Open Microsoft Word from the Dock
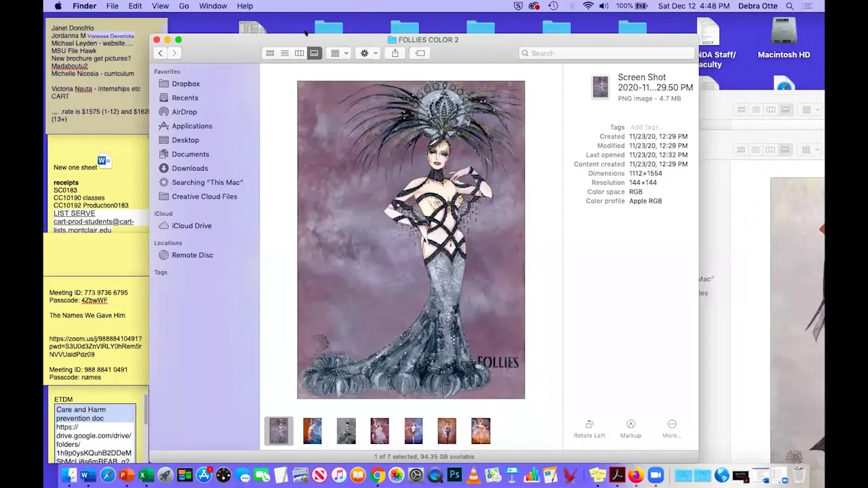868x488 pixels. (x=87, y=476)
